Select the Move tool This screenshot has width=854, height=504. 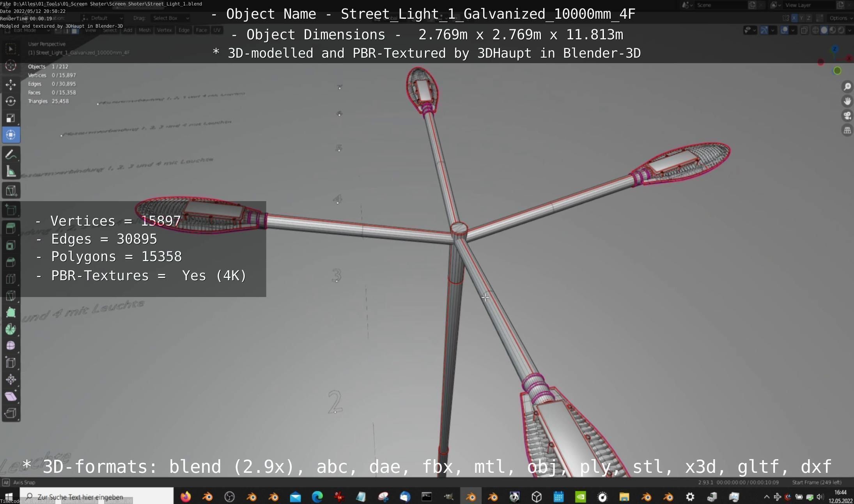point(11,84)
